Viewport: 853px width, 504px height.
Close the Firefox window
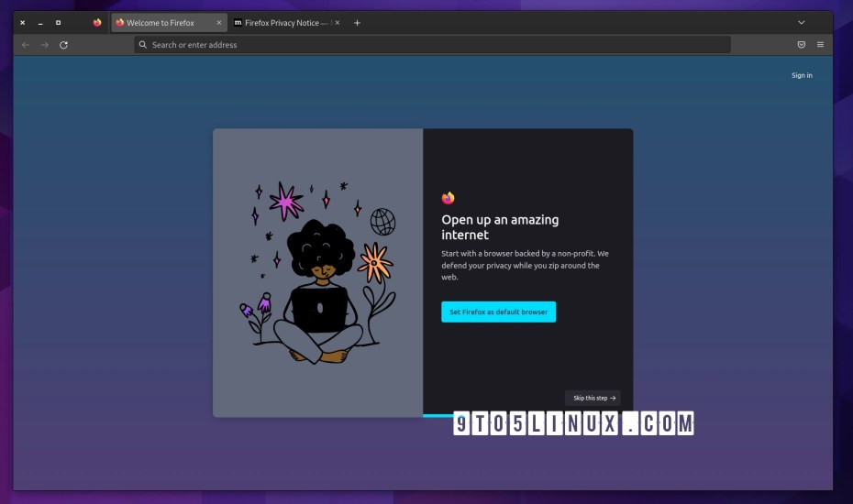pyautogui.click(x=22, y=23)
